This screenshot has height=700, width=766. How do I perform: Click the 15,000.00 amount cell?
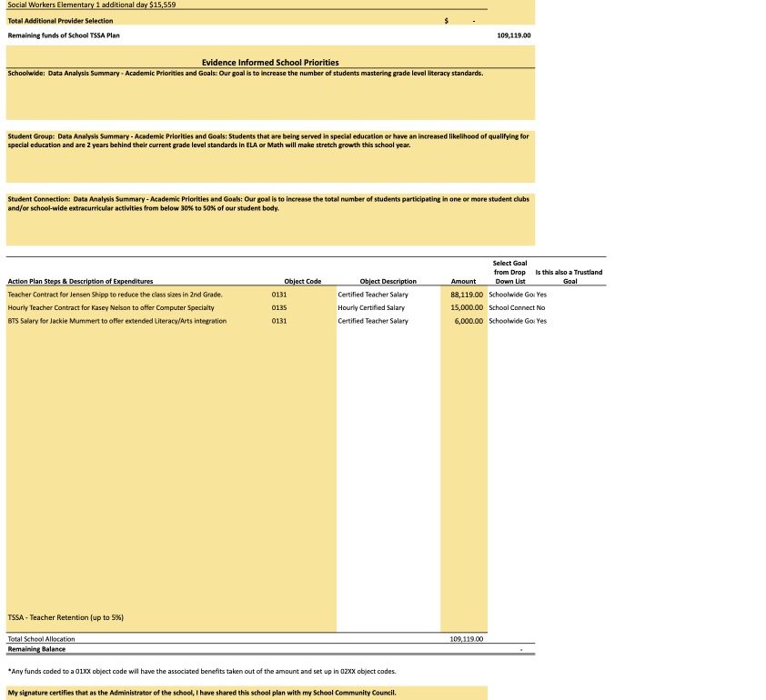coord(467,308)
